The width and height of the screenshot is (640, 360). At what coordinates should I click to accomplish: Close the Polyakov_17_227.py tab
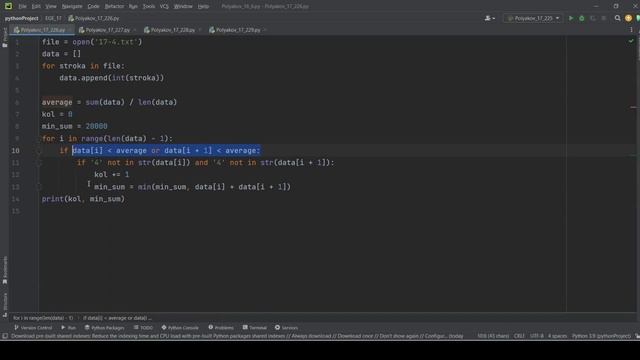(135, 30)
